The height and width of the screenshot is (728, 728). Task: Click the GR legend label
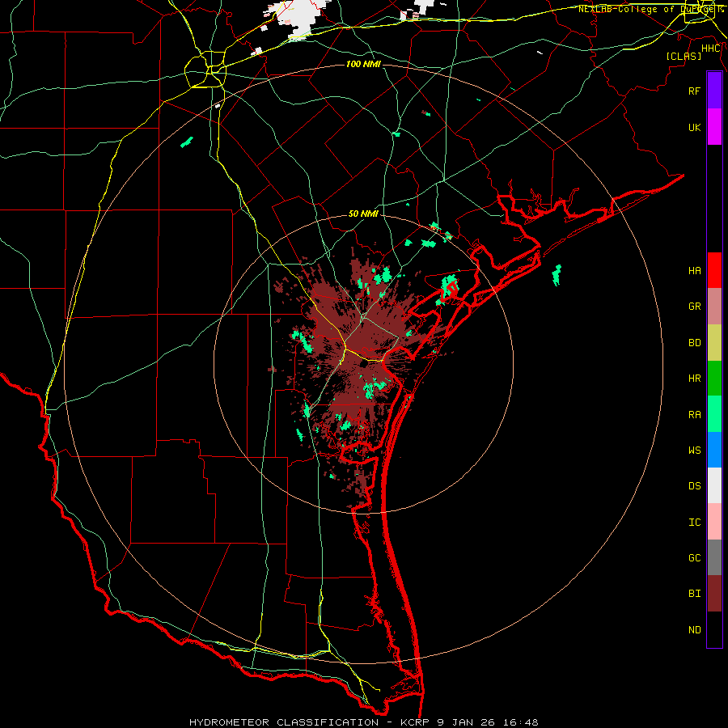click(x=694, y=307)
